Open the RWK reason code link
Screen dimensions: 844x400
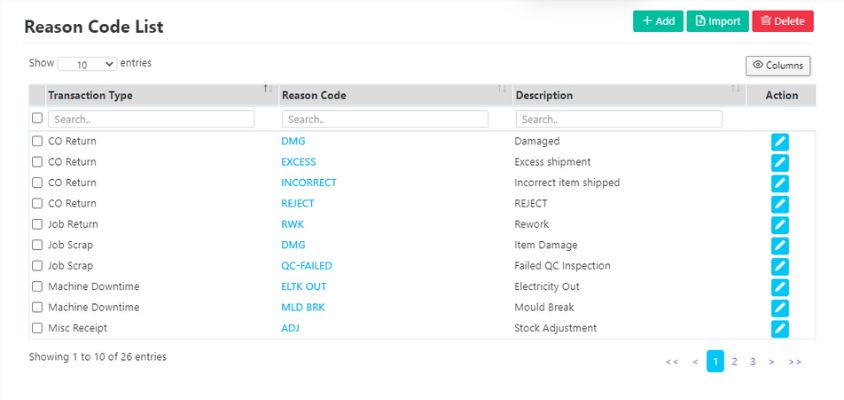pos(292,224)
